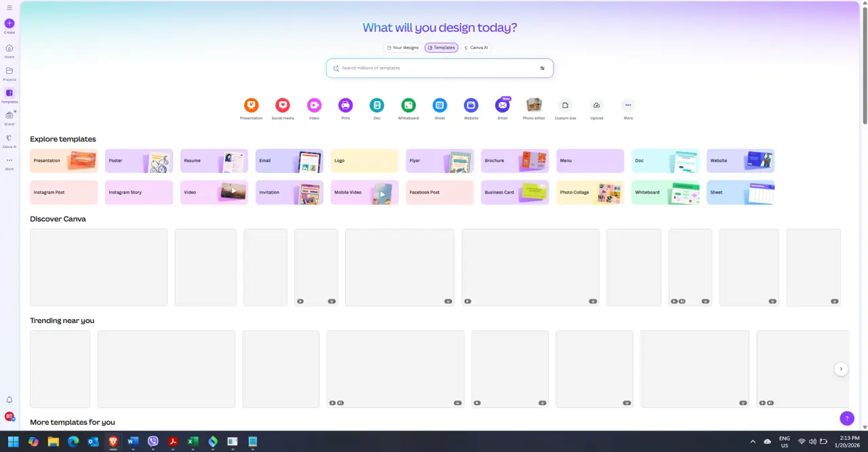Screen dimensions: 868x452
Task: Open File Explorer from the taskbar
Action: pos(54,441)
